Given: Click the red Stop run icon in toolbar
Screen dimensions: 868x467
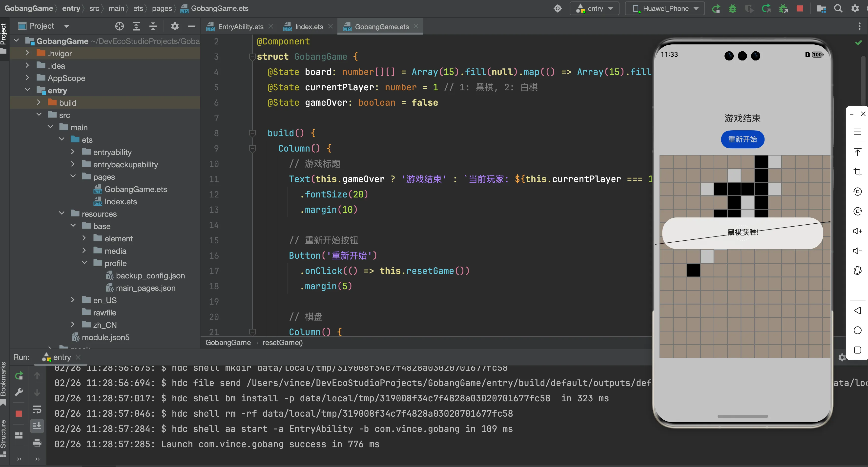Looking at the screenshot, I should (800, 9).
